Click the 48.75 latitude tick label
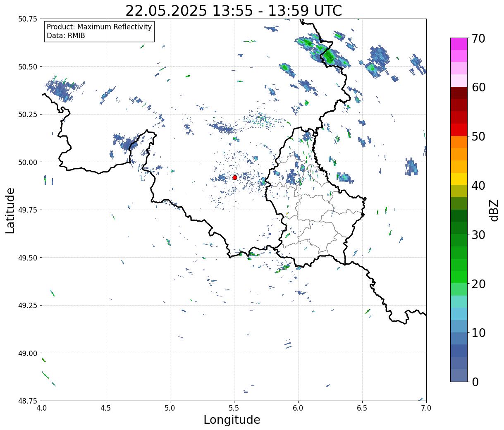This screenshot has height=430, width=504. pos(28,401)
